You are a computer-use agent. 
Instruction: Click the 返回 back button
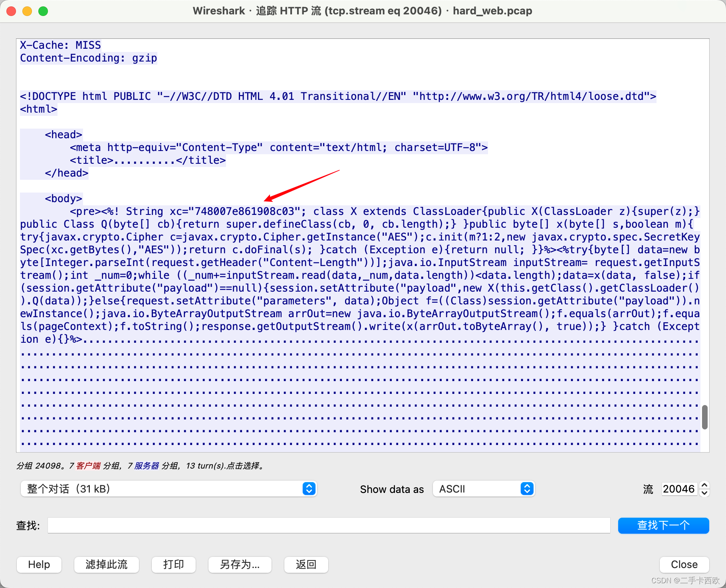point(306,564)
